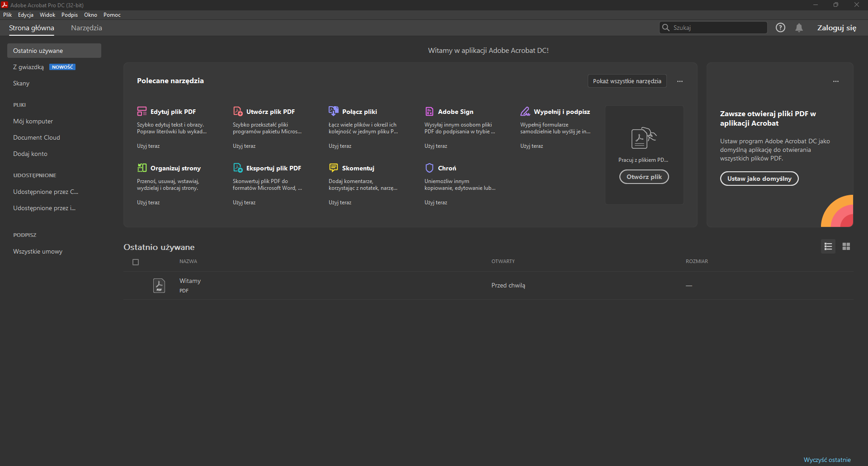The width and height of the screenshot is (868, 466).
Task: Open the Edycja menu
Action: click(26, 15)
